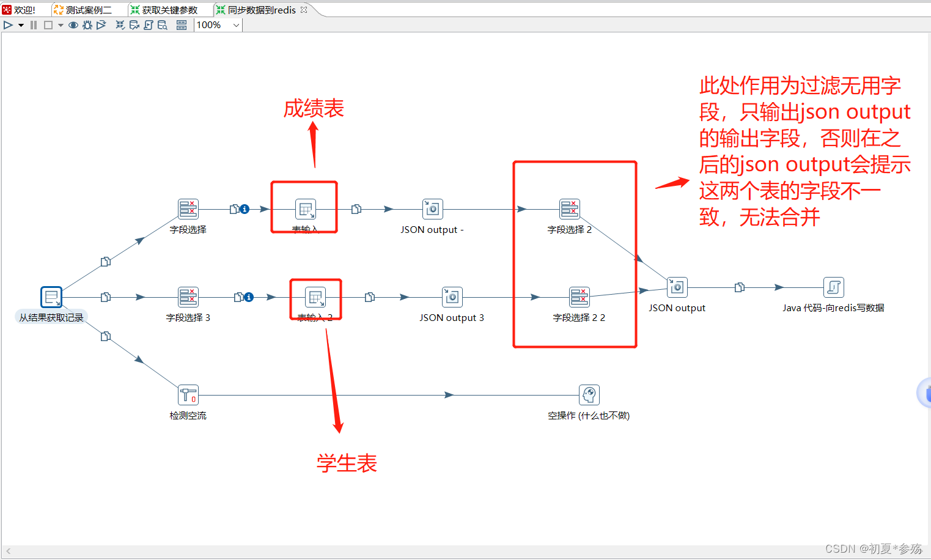Select the JSON output 3 step icon
Screen dimensions: 931x560
[452, 297]
